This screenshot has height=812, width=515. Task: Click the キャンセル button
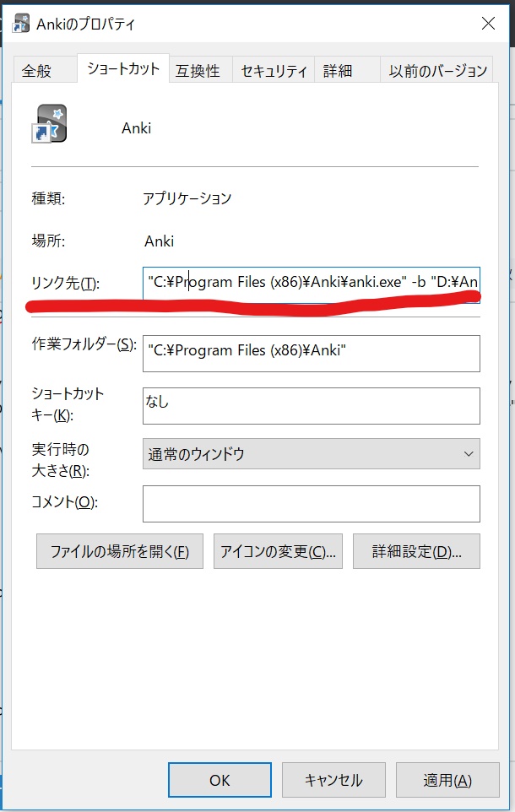pos(333,780)
